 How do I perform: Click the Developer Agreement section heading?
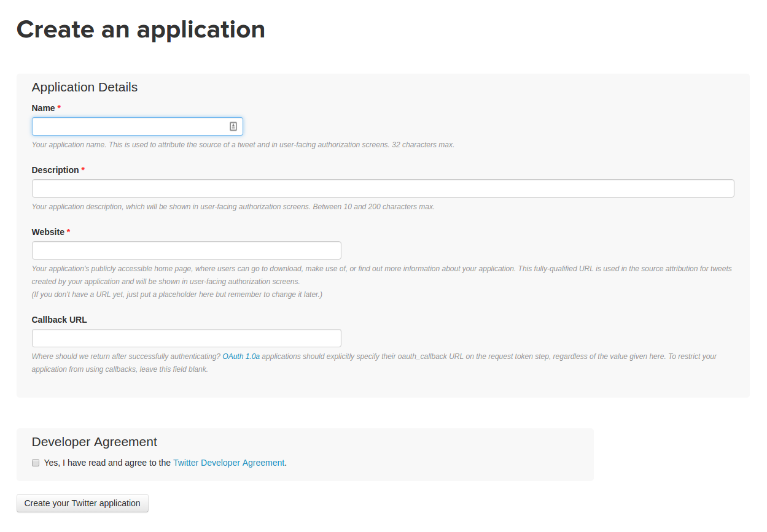click(x=95, y=442)
